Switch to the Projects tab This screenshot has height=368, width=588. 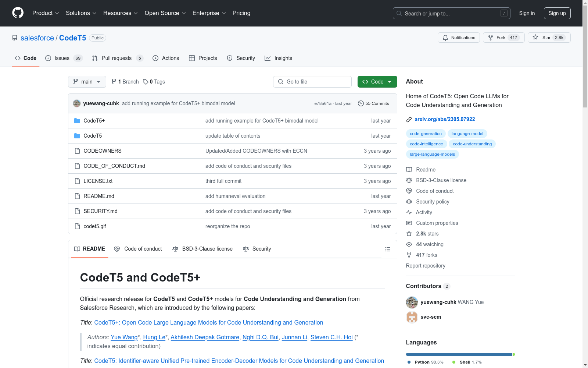point(203,58)
